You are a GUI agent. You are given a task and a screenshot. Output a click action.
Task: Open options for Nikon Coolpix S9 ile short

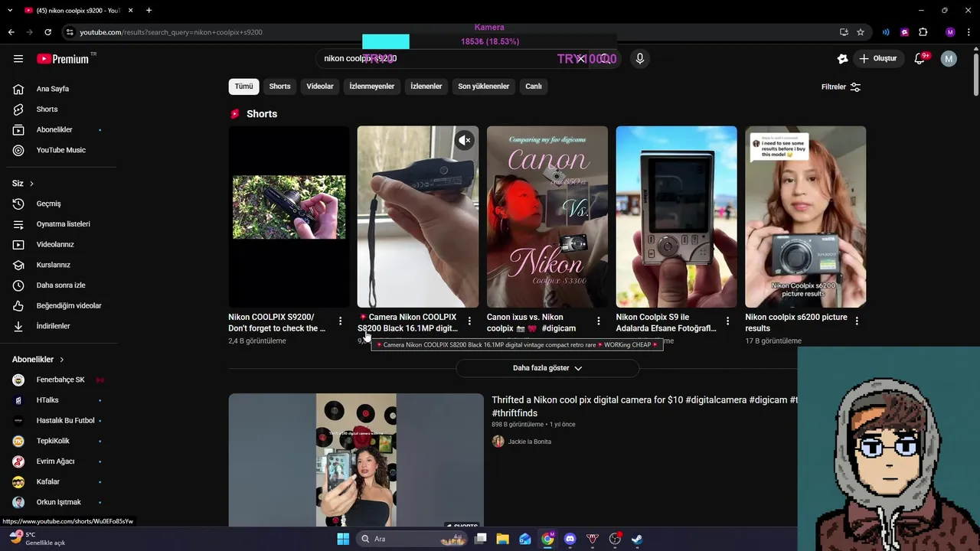(x=727, y=321)
